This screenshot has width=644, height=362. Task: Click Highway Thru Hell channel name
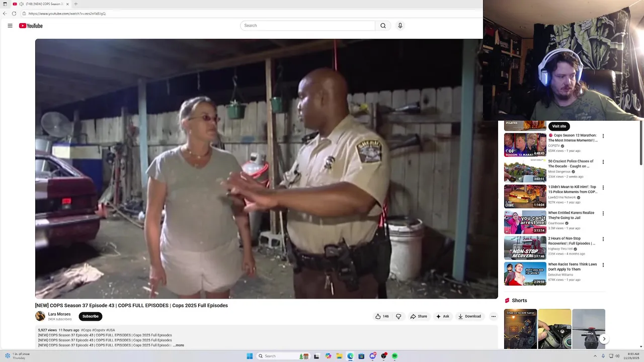(560, 249)
